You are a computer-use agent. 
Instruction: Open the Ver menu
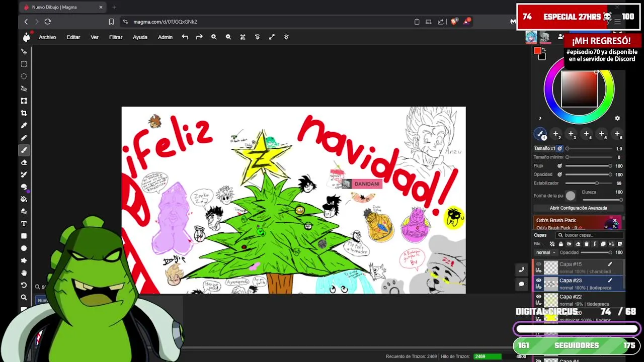pos(95,37)
